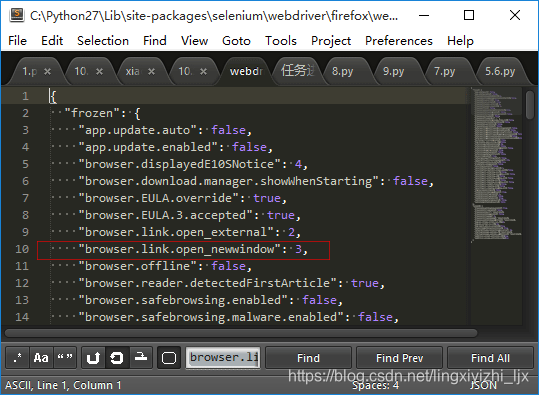Toggle reverse direction search option

point(93,358)
